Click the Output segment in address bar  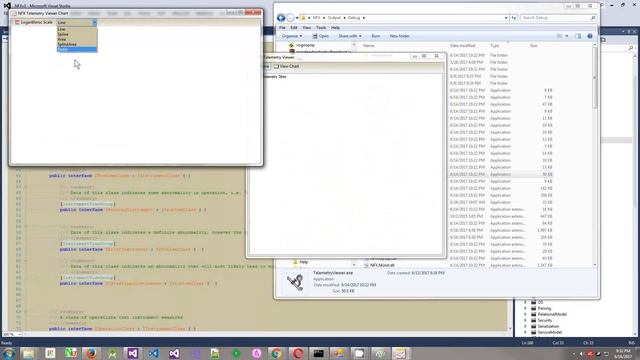334,18
